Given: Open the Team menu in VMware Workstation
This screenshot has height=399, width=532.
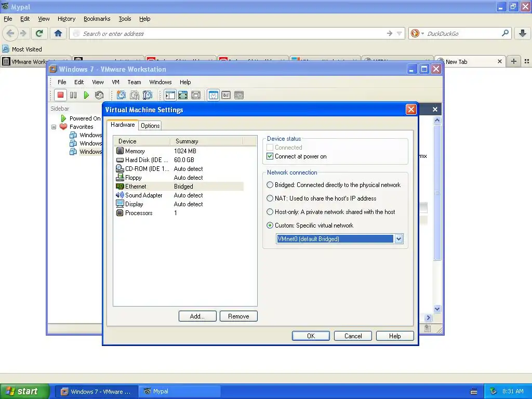Looking at the screenshot, I should pos(134,82).
